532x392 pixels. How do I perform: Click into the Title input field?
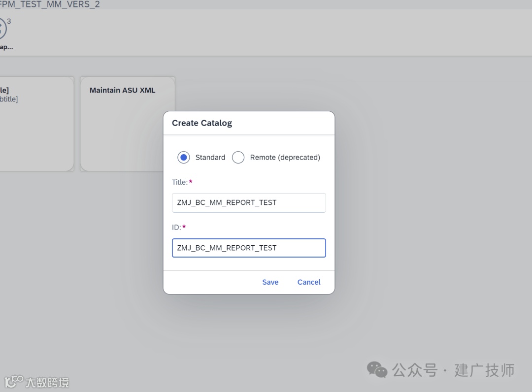click(249, 202)
